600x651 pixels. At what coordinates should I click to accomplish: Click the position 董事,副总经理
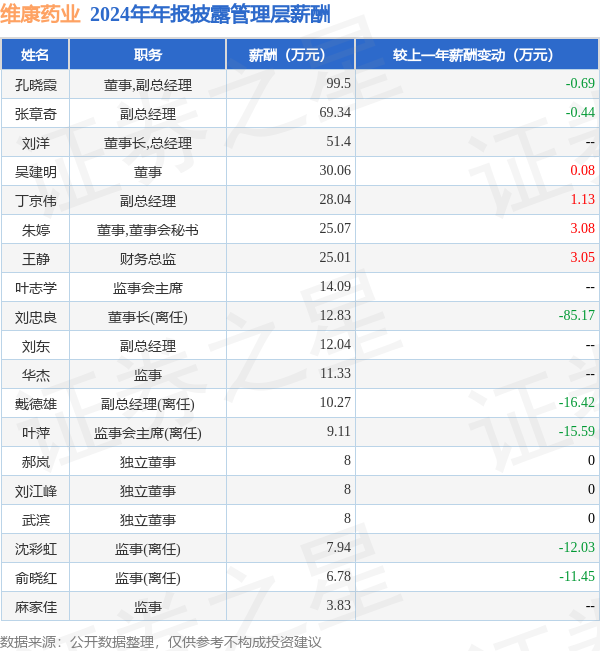coord(148,85)
